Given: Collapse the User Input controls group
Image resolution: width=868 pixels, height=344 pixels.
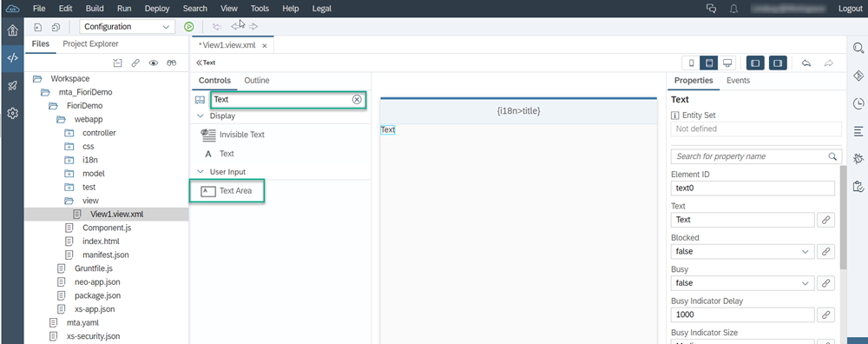Looking at the screenshot, I should click(201, 172).
